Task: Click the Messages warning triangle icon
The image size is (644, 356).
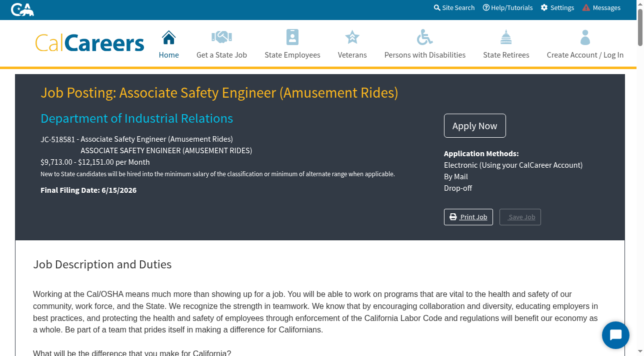Action: [586, 8]
